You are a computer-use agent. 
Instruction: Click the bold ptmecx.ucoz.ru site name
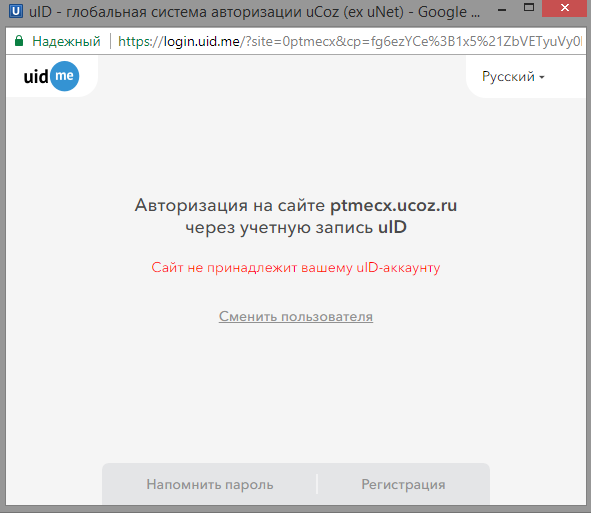pyautogui.click(x=393, y=206)
